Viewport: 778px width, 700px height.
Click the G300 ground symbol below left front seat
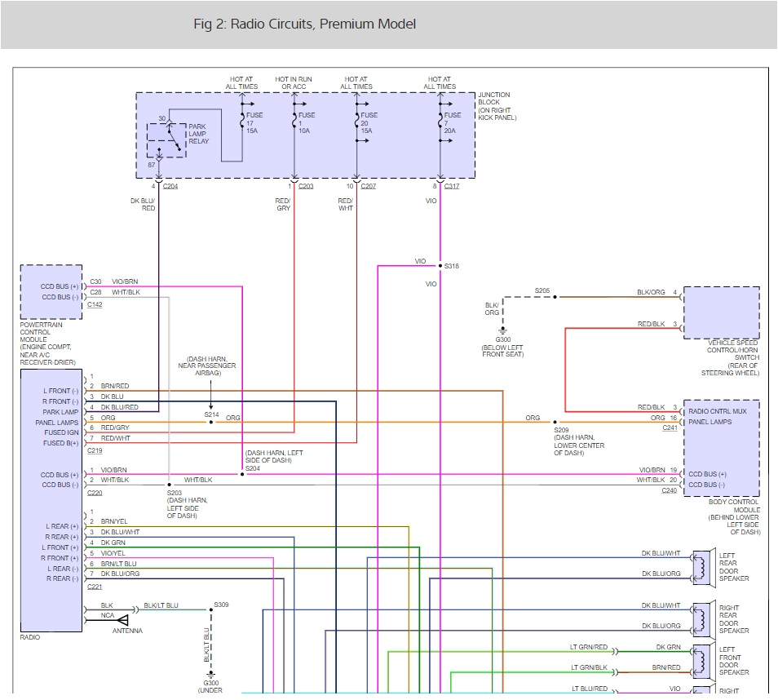503,331
